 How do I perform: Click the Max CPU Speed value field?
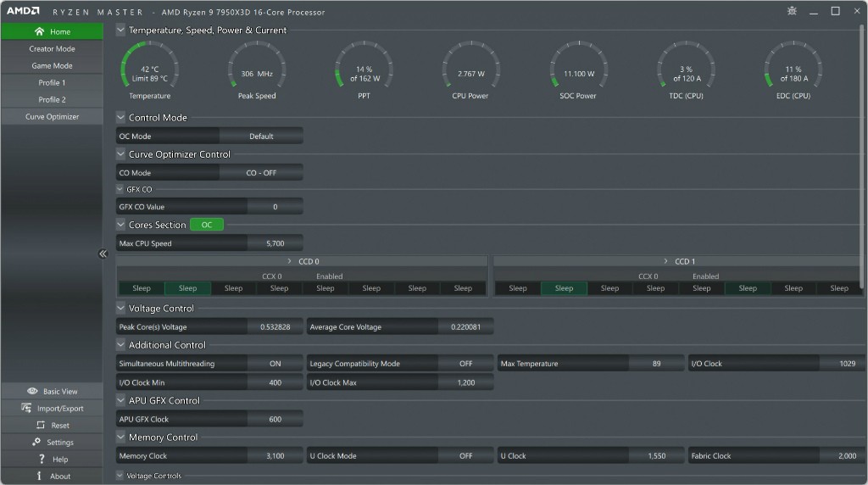click(x=275, y=243)
